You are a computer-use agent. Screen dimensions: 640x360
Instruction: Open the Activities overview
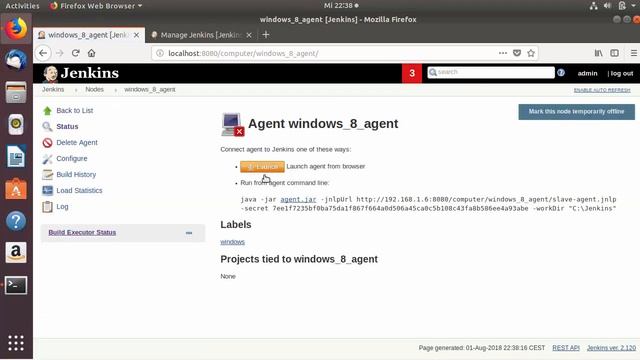coord(22,6)
